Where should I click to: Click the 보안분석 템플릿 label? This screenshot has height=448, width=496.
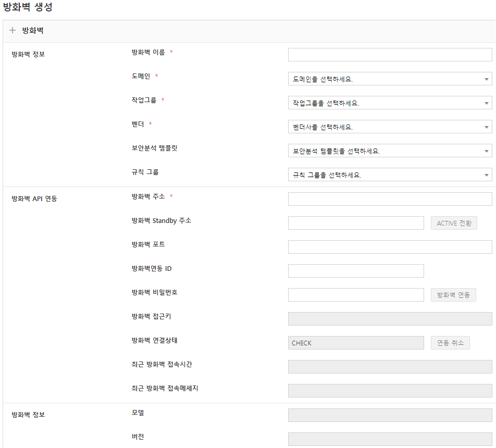point(154,148)
